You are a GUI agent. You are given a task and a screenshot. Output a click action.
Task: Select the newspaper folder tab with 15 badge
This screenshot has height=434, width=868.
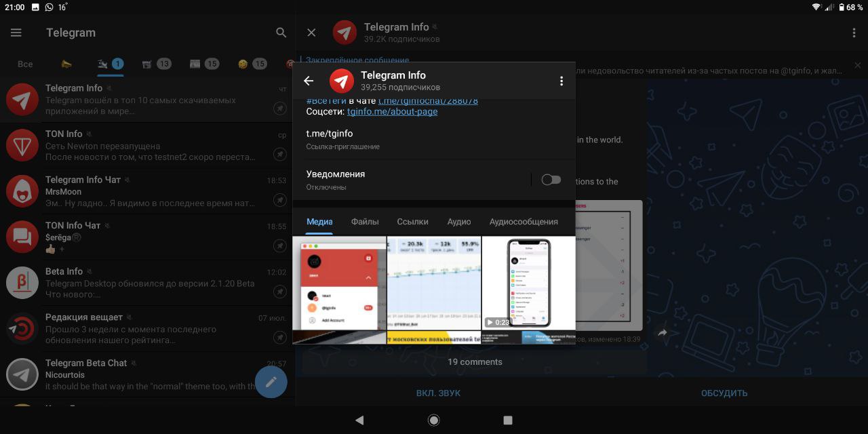(x=204, y=64)
